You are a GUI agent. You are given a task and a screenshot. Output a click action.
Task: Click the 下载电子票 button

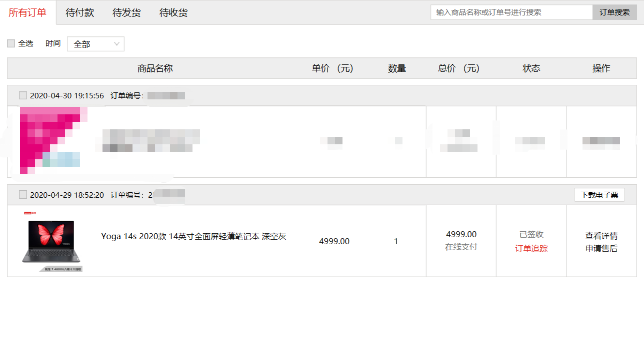pos(599,195)
